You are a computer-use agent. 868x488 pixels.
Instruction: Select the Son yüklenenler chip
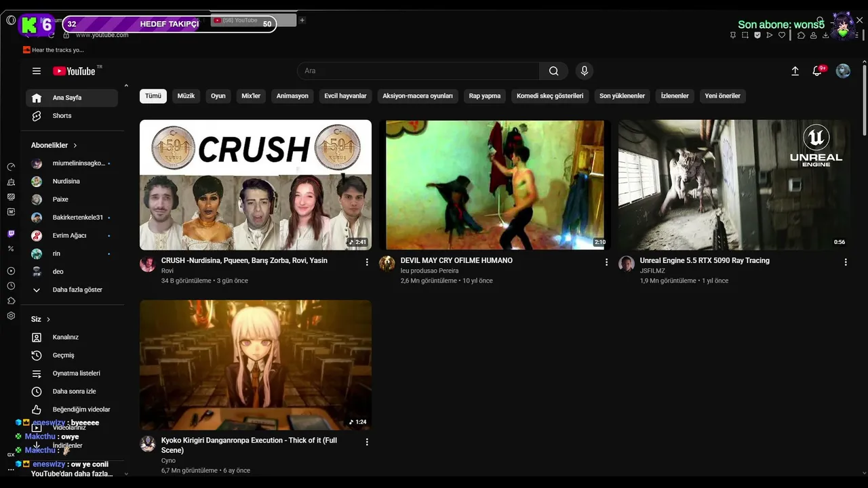click(x=622, y=96)
